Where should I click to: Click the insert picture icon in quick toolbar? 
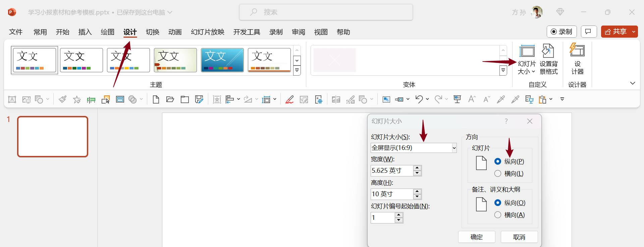(x=26, y=99)
